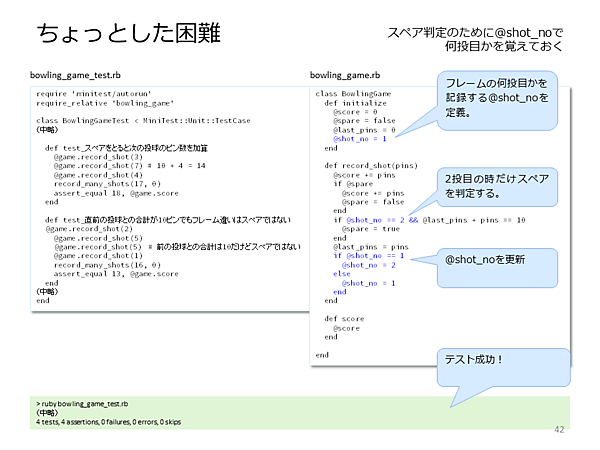600x450 pixels.
Task: Click the slide page number "42"
Action: [559, 430]
